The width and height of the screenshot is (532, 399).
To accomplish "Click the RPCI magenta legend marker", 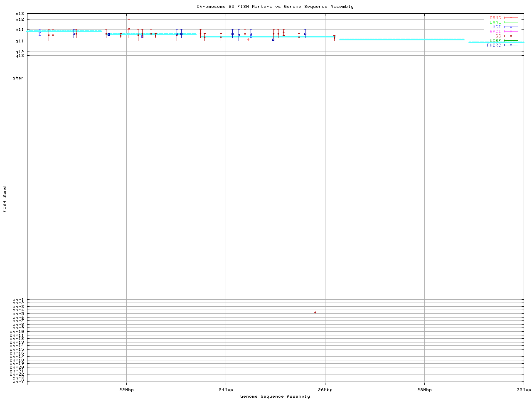I will [511, 32].
